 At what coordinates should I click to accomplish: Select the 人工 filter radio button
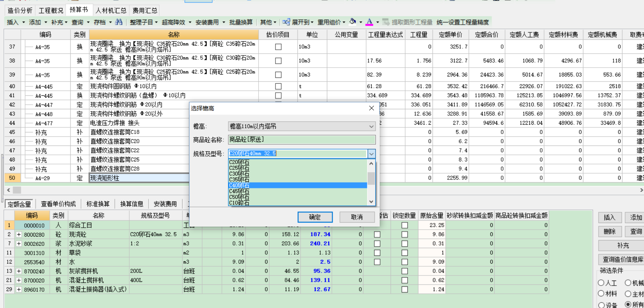click(601, 283)
